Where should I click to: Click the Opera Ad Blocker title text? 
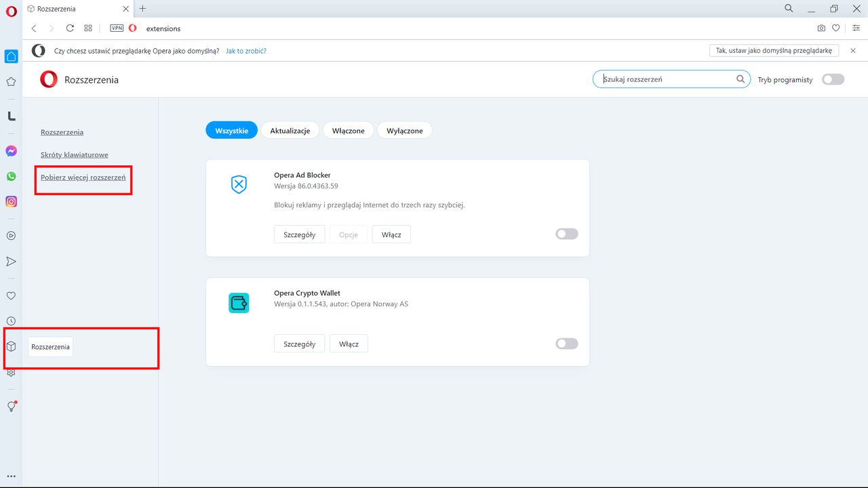tap(302, 175)
